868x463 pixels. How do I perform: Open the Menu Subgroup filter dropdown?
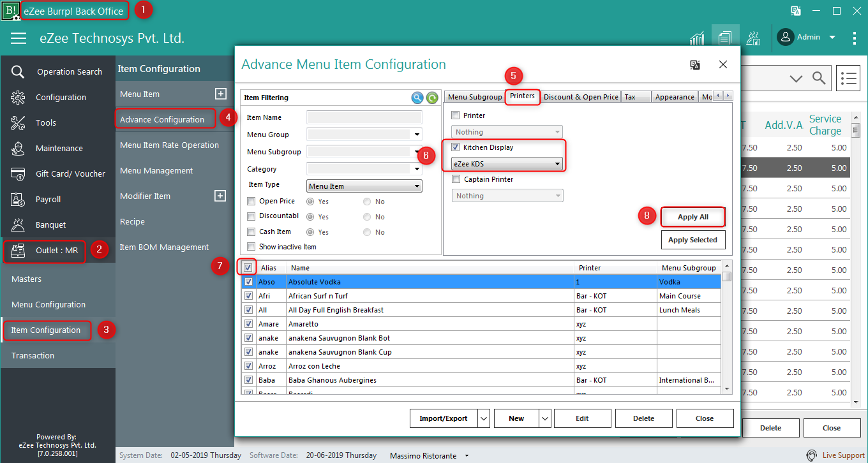pyautogui.click(x=417, y=152)
